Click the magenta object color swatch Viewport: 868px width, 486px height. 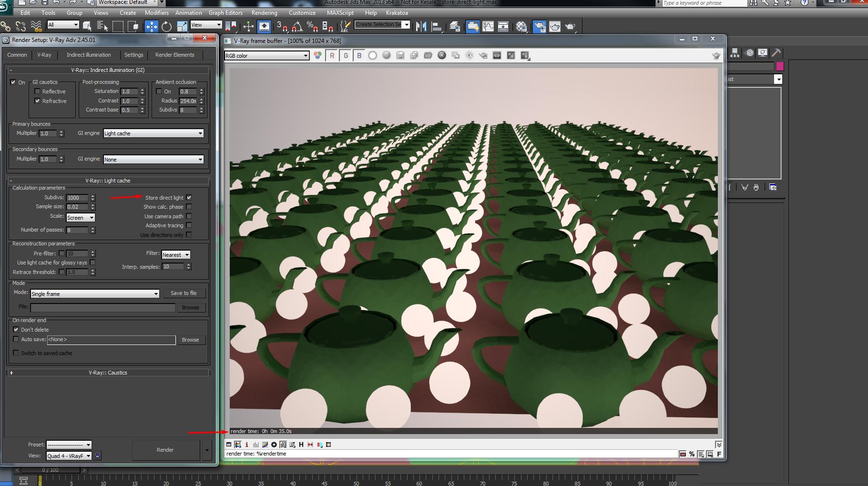(780, 66)
